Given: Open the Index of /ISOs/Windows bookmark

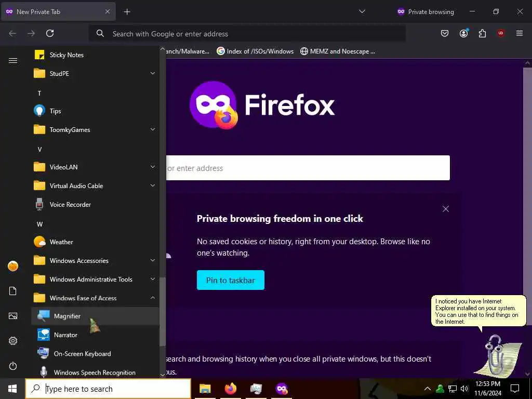Looking at the screenshot, I should [255, 51].
